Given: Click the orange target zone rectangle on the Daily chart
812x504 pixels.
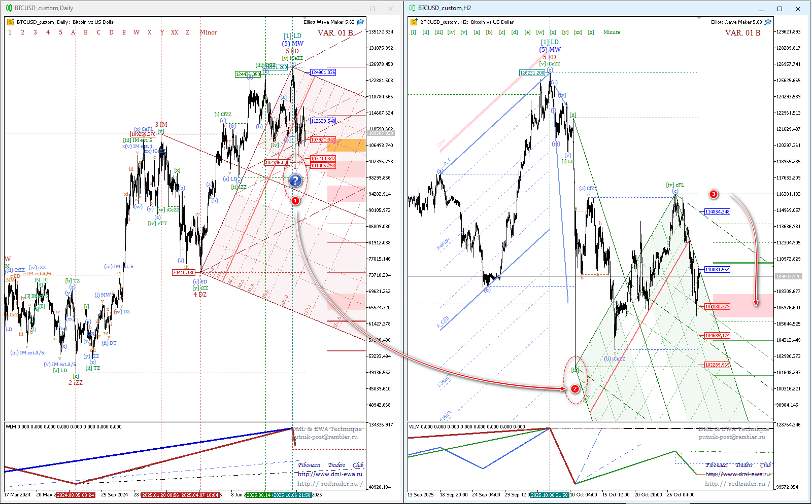Looking at the screenshot, I should (346, 146).
